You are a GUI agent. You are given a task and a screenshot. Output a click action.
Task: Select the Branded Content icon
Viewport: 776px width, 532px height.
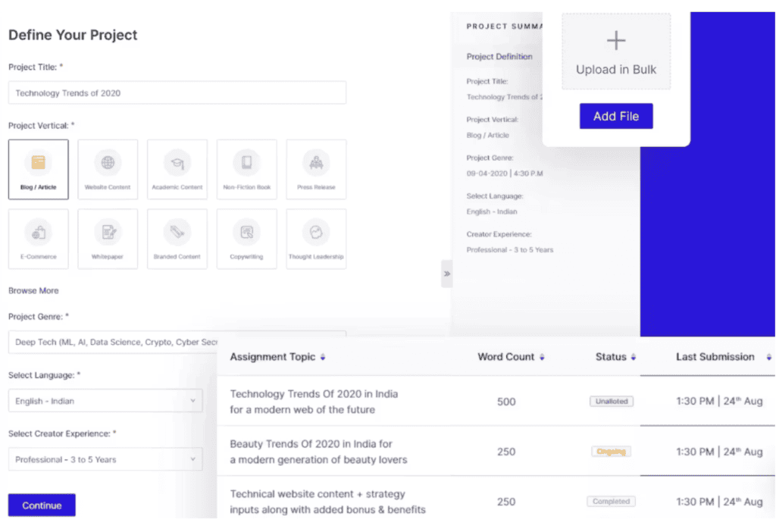click(x=177, y=233)
